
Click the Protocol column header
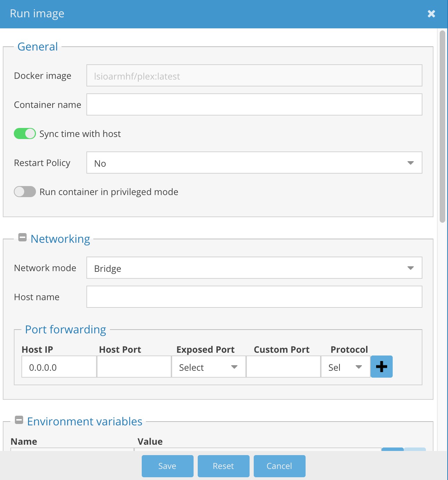coord(349,350)
